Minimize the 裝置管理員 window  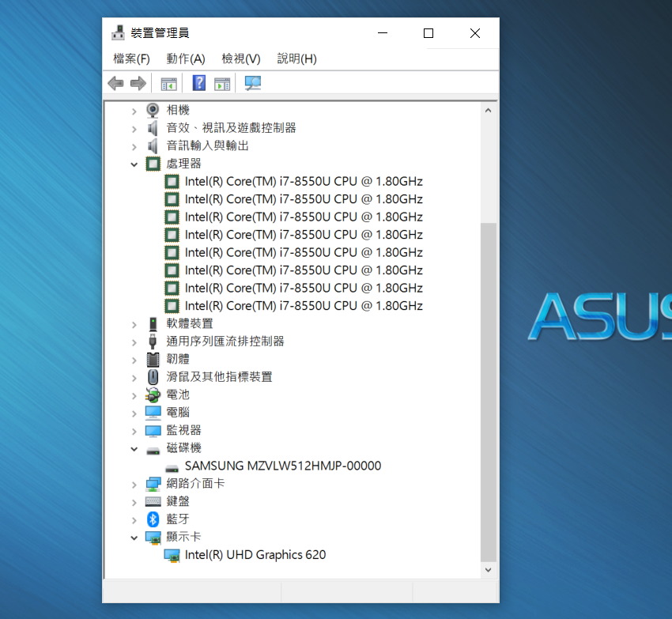pyautogui.click(x=383, y=33)
